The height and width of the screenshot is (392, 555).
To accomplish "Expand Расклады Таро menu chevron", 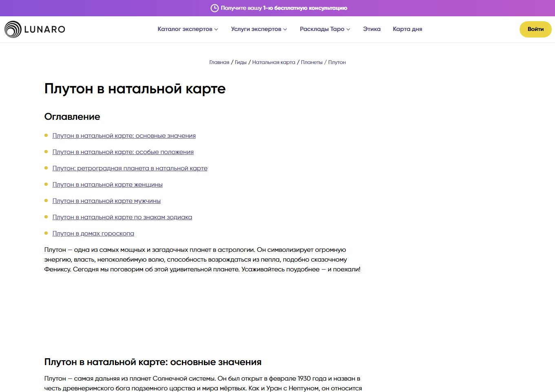I will (348, 29).
